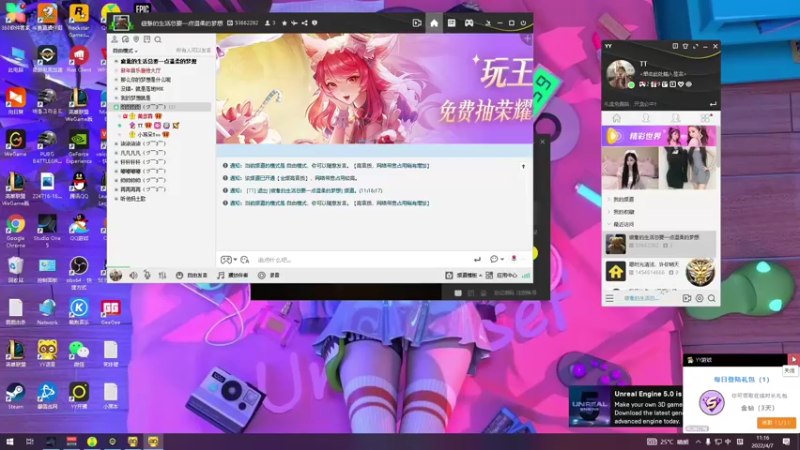
Task: Click the search magnifier at YY main bottom
Action: pyautogui.click(x=712, y=298)
